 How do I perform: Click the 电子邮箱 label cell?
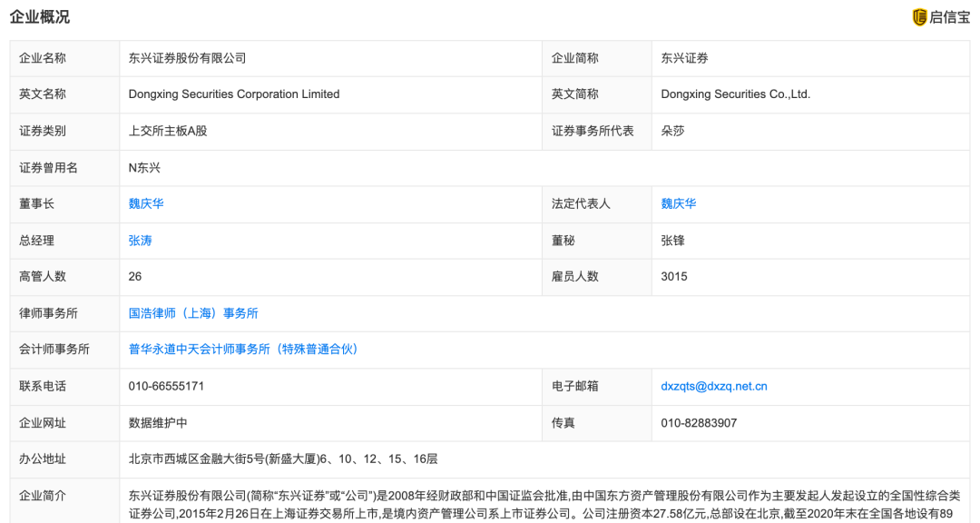(x=597, y=387)
